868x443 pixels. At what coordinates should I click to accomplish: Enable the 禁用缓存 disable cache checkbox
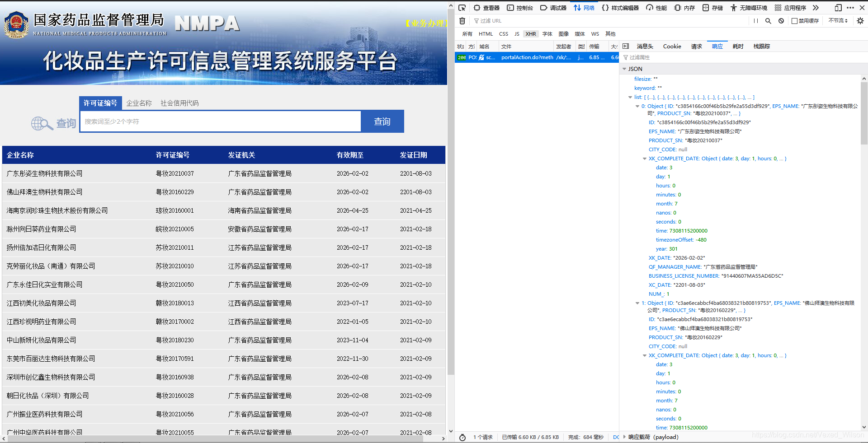[794, 21]
